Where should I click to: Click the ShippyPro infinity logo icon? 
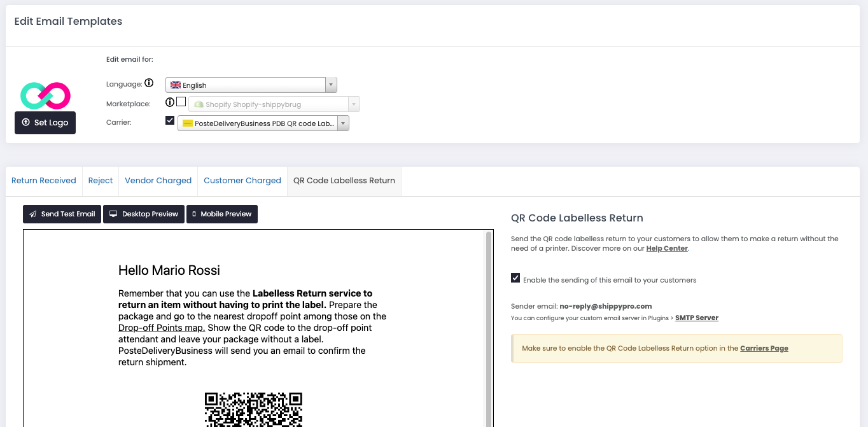[45, 95]
